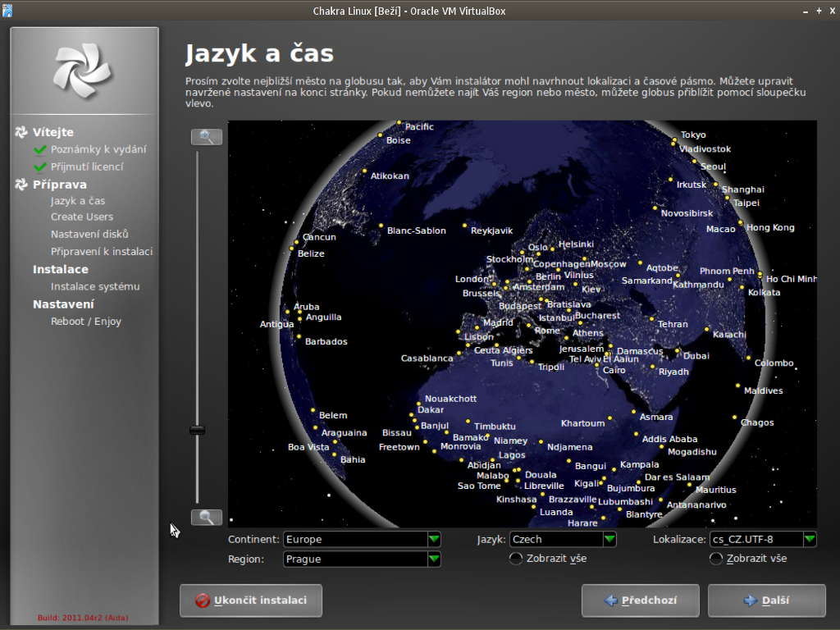Click the gear icon next to Vítejte
The width and height of the screenshot is (840, 630).
pyautogui.click(x=21, y=132)
